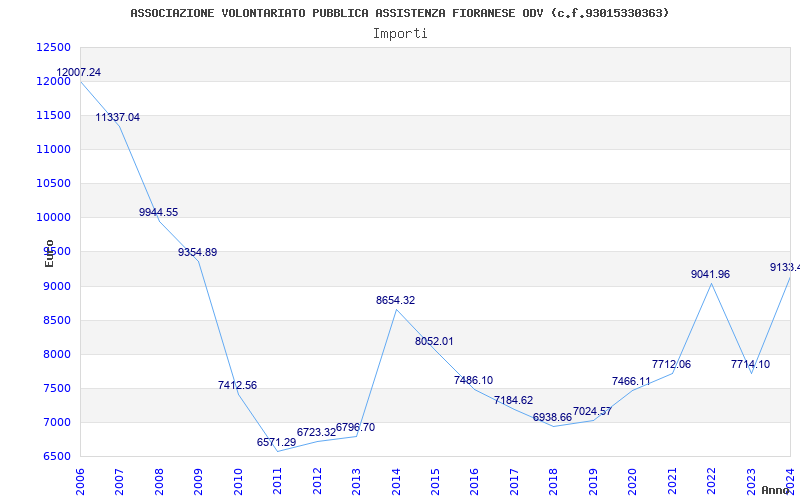Click the 2019 year axis label

pyautogui.click(x=593, y=482)
